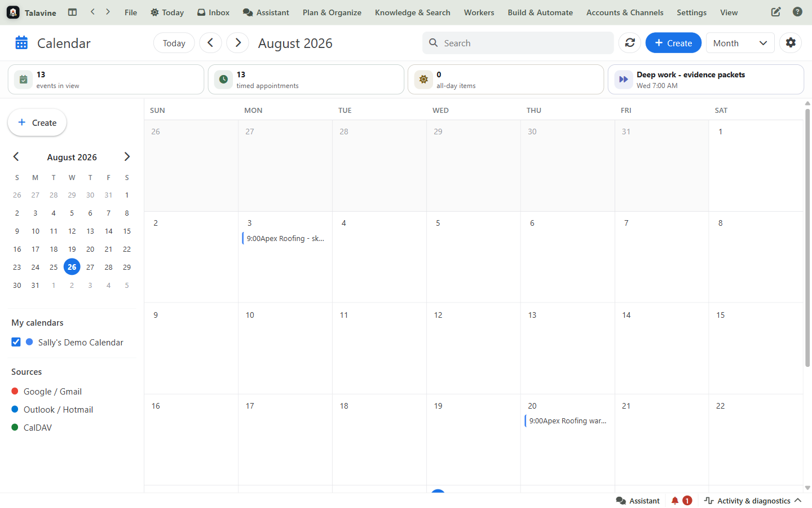
Task: Jump to today with Today button
Action: [x=174, y=43]
